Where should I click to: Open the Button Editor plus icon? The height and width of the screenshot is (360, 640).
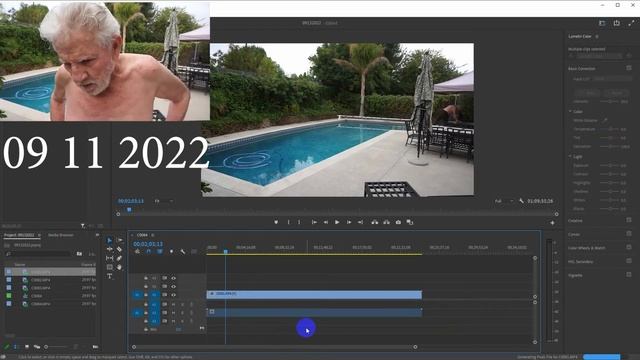tap(552, 223)
